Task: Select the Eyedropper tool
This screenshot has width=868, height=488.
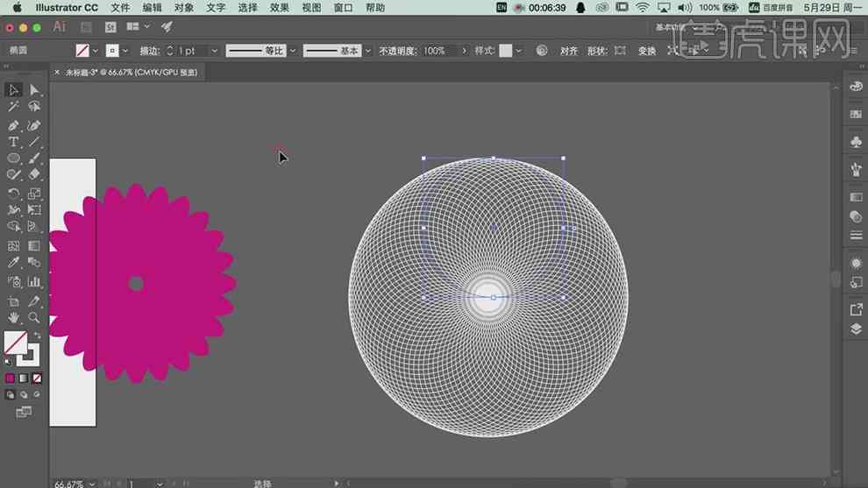Action: [13, 262]
